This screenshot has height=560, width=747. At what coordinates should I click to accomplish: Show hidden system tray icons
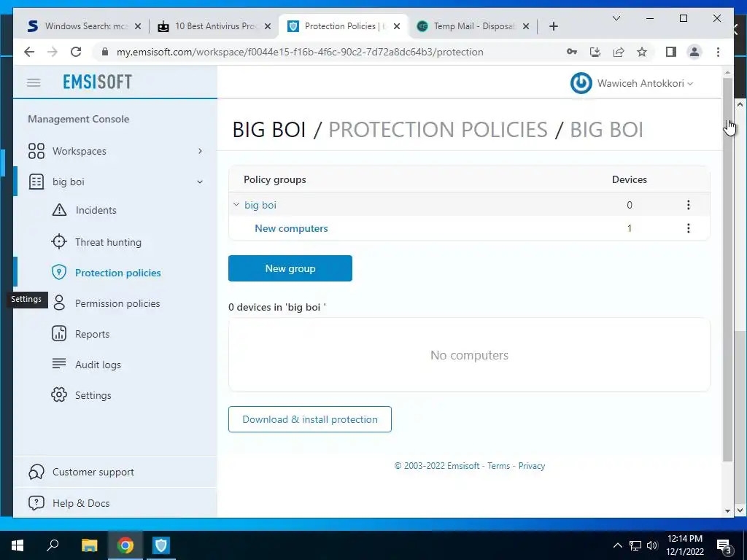pyautogui.click(x=617, y=545)
